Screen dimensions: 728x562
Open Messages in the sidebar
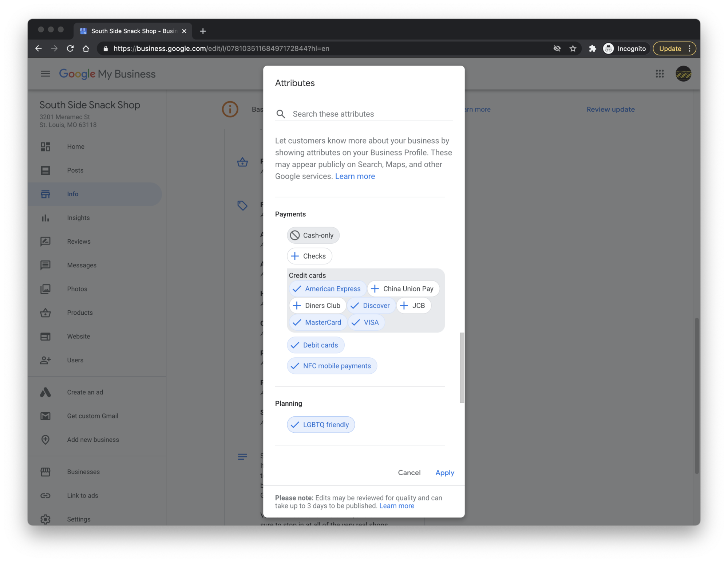click(82, 265)
